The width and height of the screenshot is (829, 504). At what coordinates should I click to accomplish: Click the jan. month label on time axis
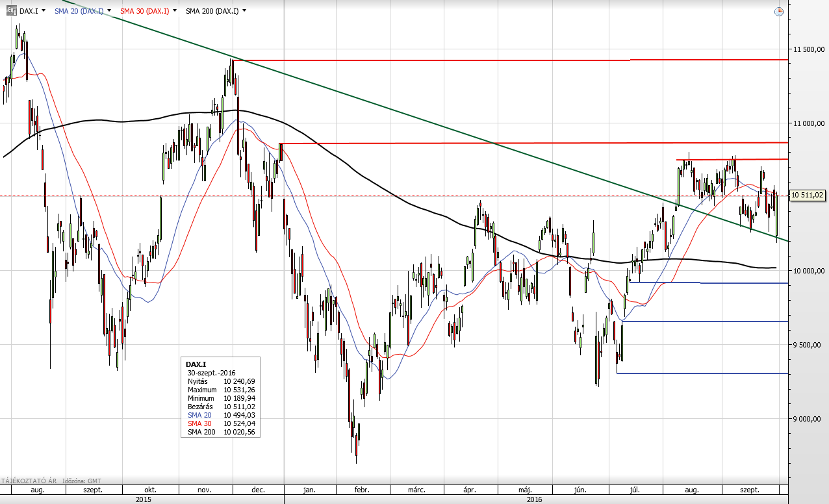[310, 490]
